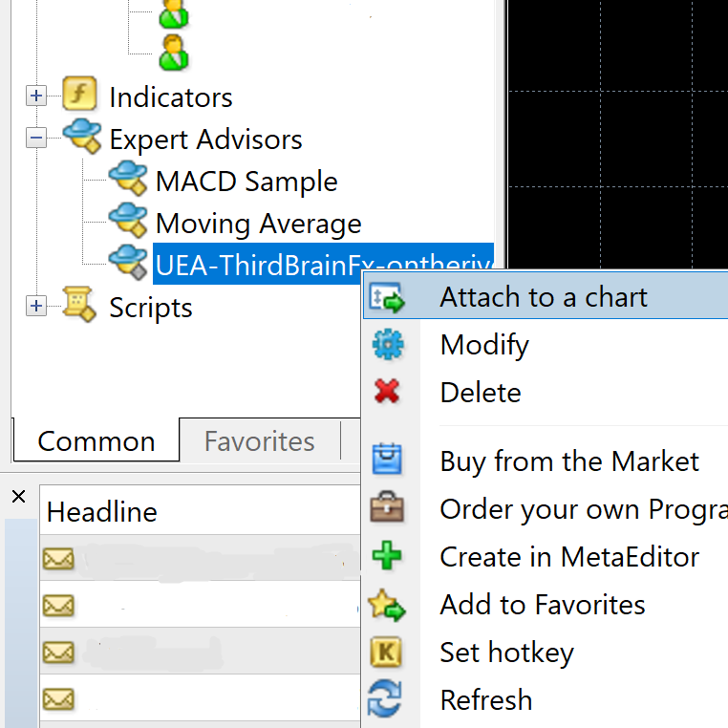Choose Attach to a chart menu entry
This screenshot has height=728, width=728.
pos(546,296)
